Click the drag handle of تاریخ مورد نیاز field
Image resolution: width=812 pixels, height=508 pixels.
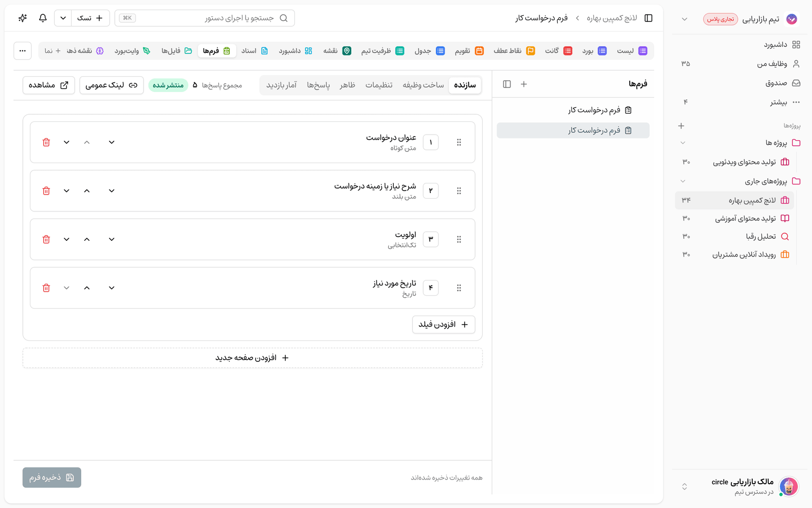[x=459, y=288]
